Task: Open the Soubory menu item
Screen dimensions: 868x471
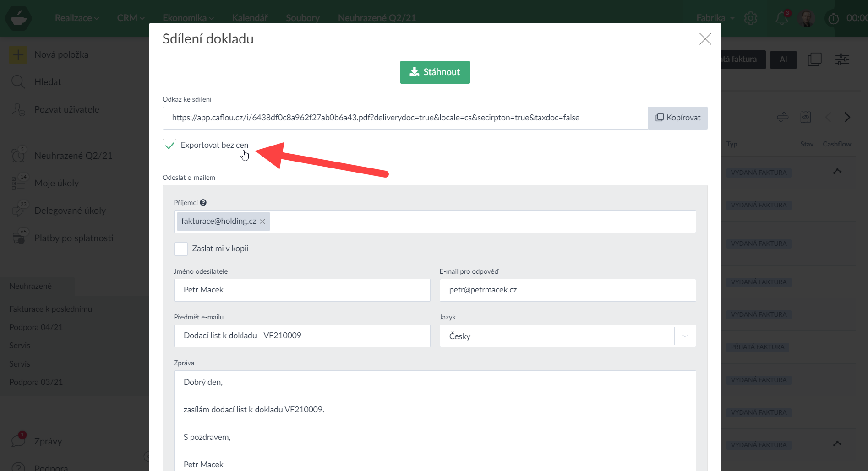Action: pyautogui.click(x=302, y=18)
